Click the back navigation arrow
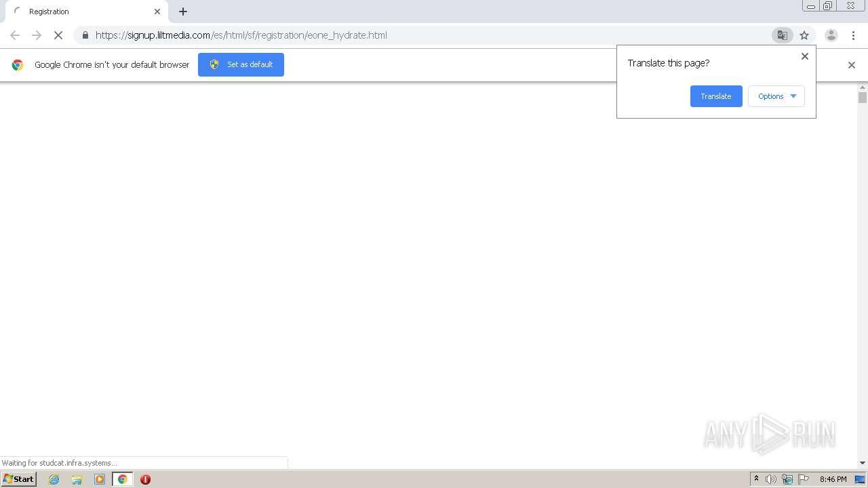 (x=15, y=35)
